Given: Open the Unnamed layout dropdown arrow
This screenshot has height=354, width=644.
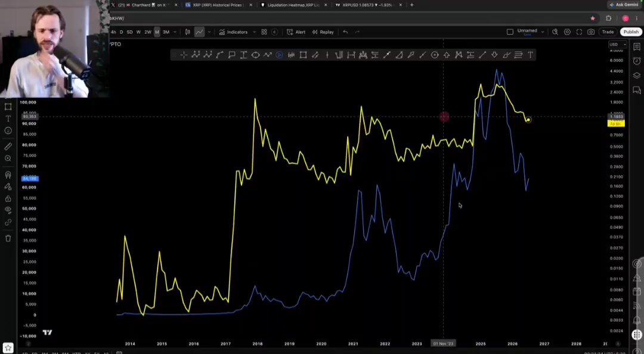Looking at the screenshot, I should pos(543,32).
